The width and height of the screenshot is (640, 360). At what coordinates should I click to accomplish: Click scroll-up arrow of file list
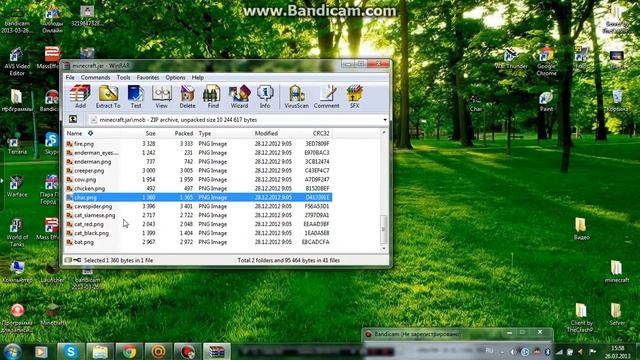point(384,132)
